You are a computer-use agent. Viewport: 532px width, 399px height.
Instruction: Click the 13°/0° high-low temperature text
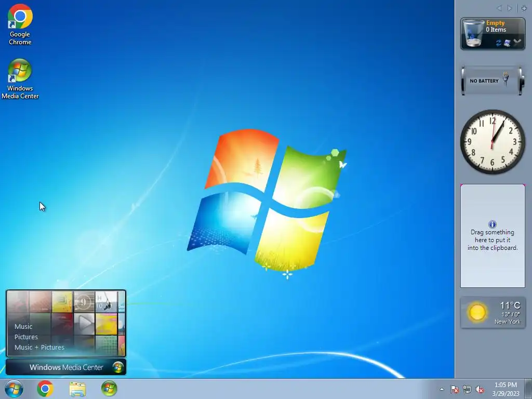pyautogui.click(x=511, y=314)
